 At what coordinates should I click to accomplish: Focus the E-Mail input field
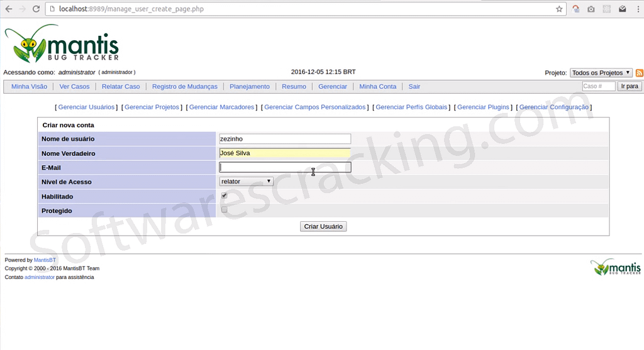tap(285, 167)
